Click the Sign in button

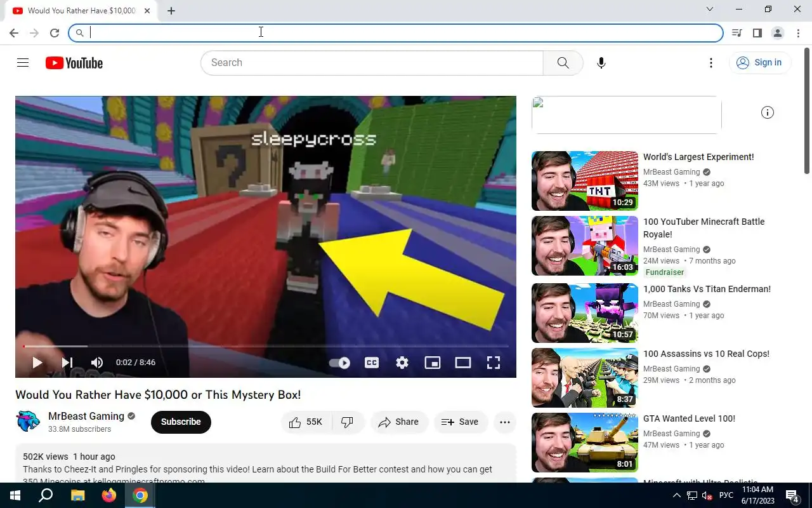[759, 62]
